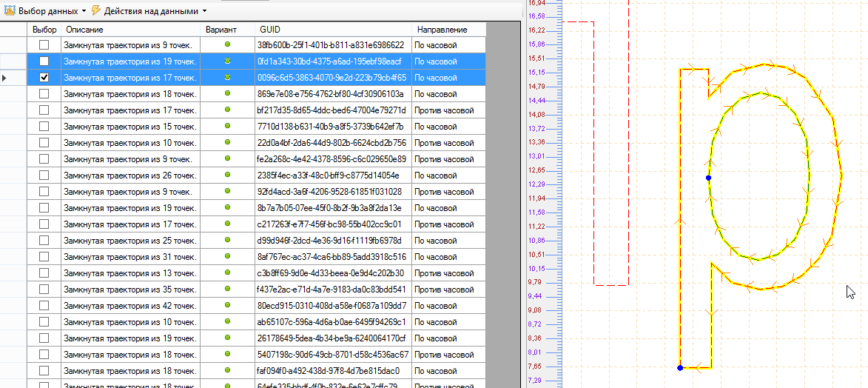Sort by the Выбор column header
This screenshot has width=868, height=388.
tap(45, 30)
